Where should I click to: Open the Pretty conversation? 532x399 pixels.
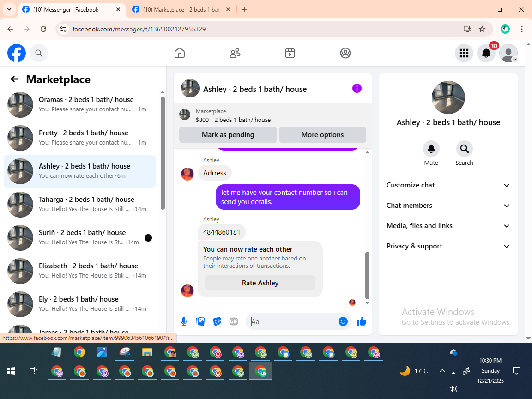(x=80, y=138)
